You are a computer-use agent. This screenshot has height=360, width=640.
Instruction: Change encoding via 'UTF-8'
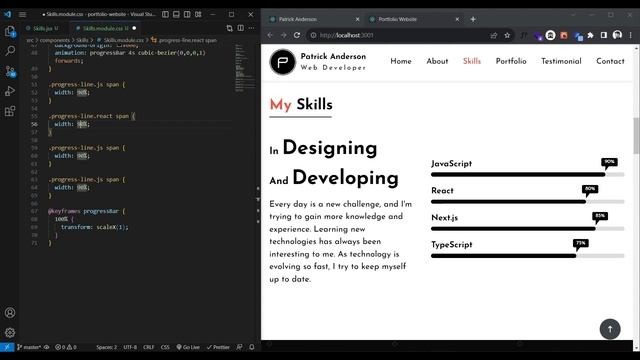[130, 347]
